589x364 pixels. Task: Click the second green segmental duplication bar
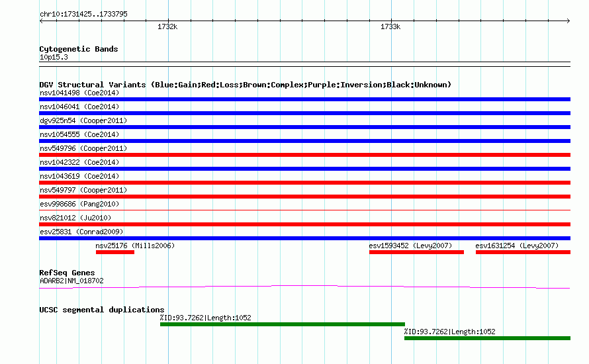(487, 338)
